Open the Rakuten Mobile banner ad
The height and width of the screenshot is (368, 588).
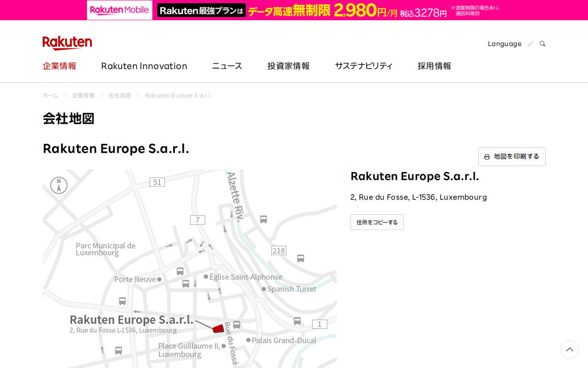click(294, 10)
